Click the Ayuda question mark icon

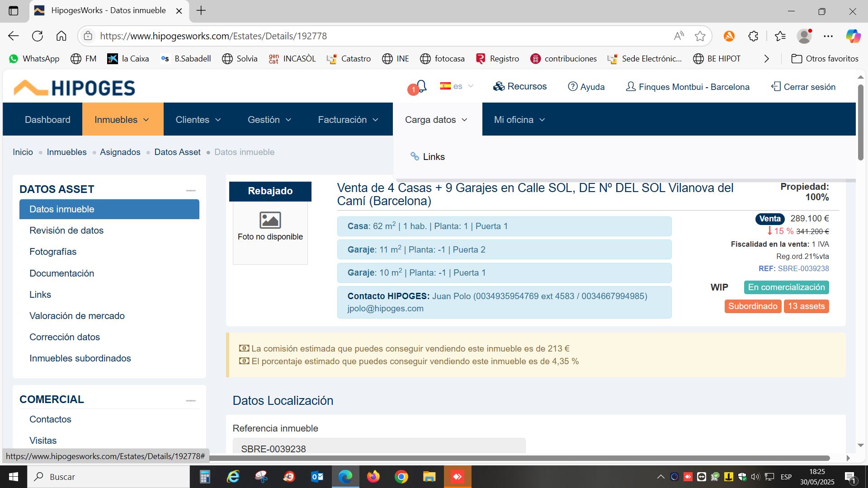(572, 86)
